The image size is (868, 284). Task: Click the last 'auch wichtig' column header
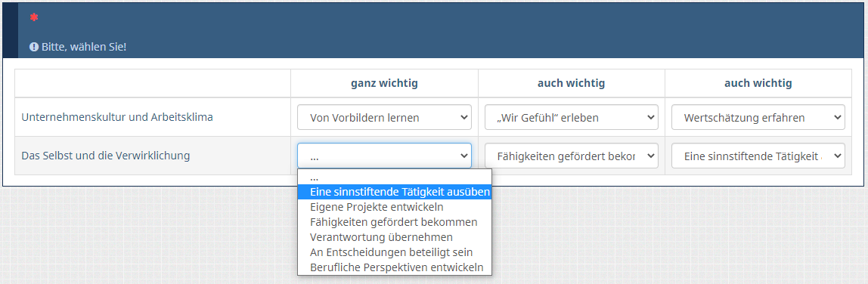coord(758,83)
